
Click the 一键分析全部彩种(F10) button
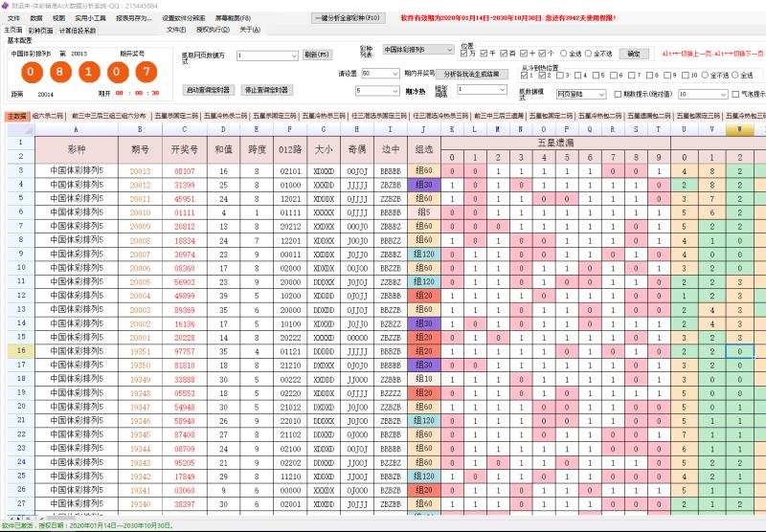349,18
